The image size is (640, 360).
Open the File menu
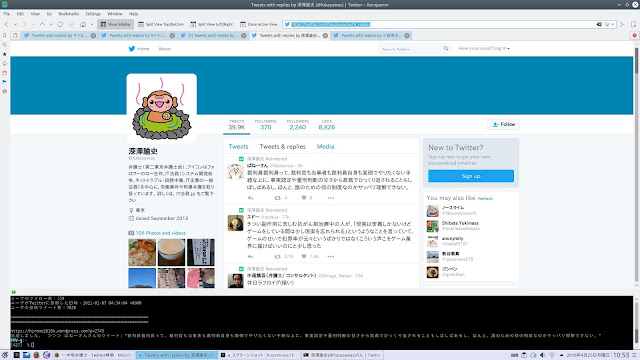pos(7,14)
